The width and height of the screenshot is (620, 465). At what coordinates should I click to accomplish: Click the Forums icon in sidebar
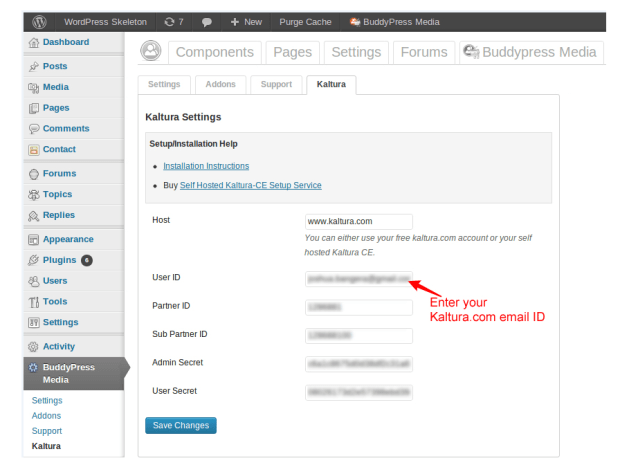pos(34,174)
